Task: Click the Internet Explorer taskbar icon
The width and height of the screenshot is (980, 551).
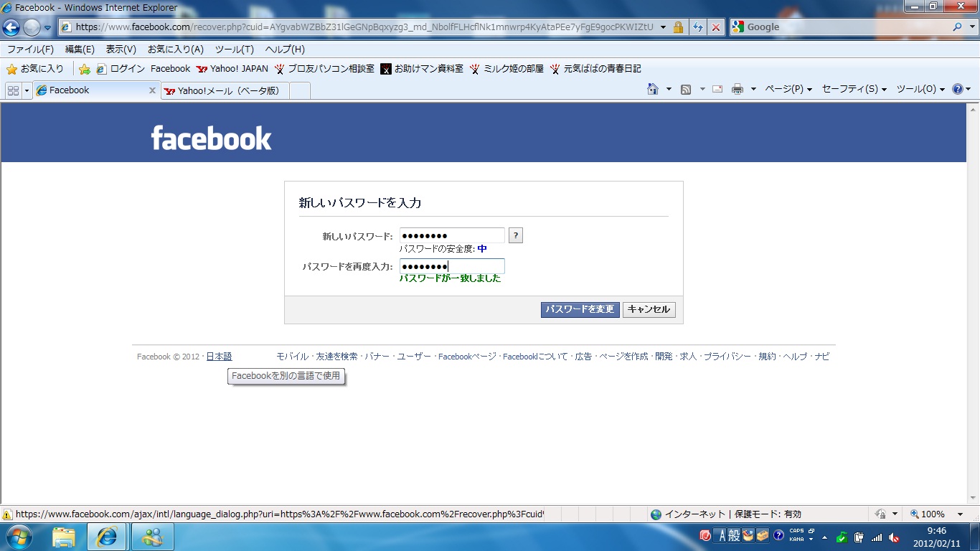Action: [108, 537]
